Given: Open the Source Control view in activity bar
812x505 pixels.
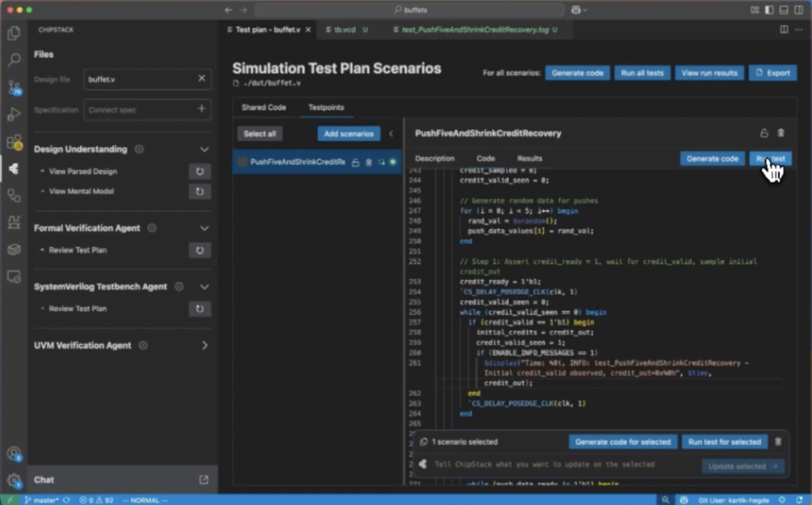Looking at the screenshot, I should tap(13, 87).
